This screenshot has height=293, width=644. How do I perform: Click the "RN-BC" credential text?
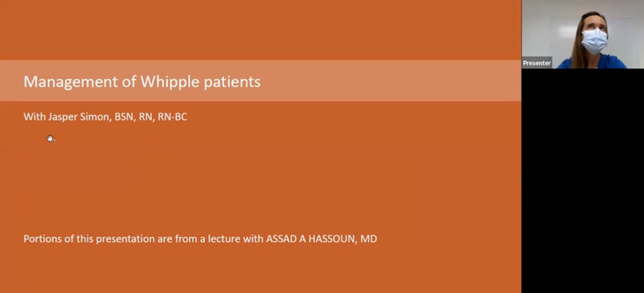[x=173, y=117]
